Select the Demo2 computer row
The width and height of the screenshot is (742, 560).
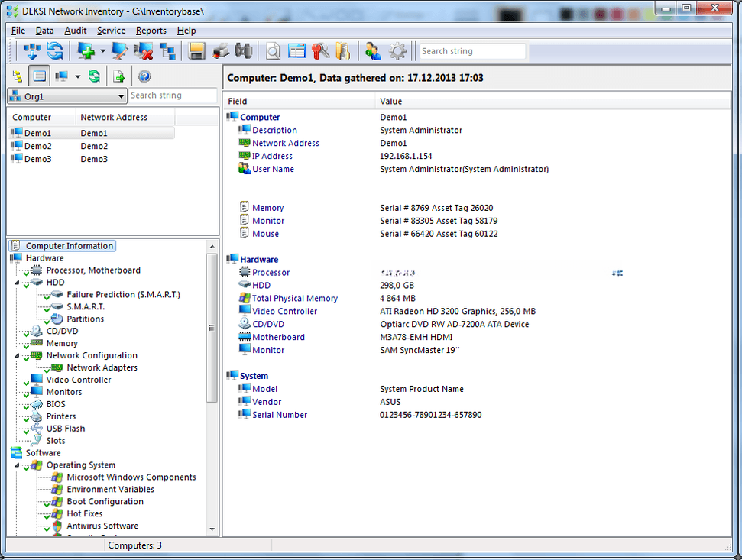(92, 146)
